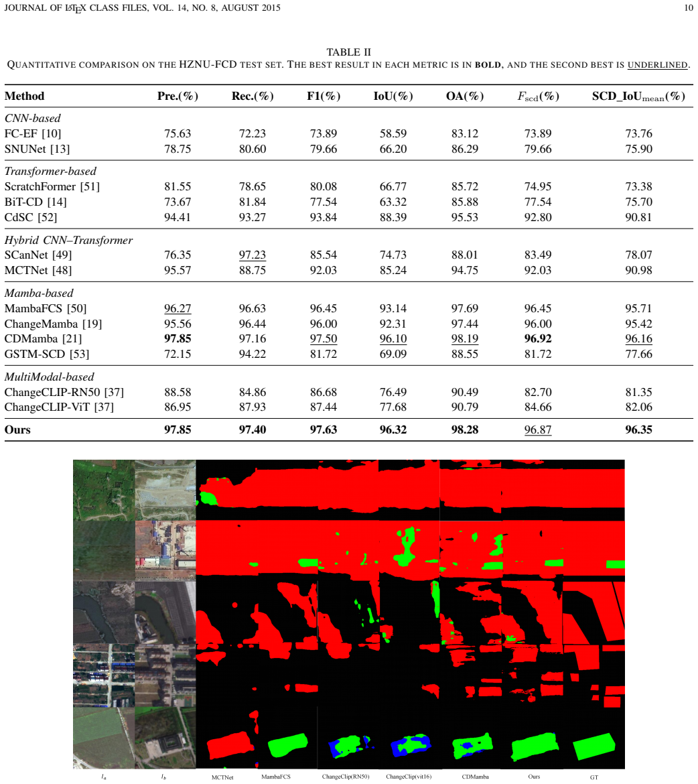Click the bold 98.28 OA in Ours row

465,430
